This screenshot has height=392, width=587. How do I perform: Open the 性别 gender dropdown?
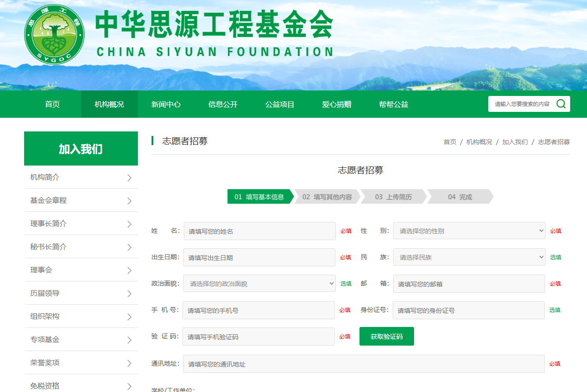pyautogui.click(x=469, y=231)
